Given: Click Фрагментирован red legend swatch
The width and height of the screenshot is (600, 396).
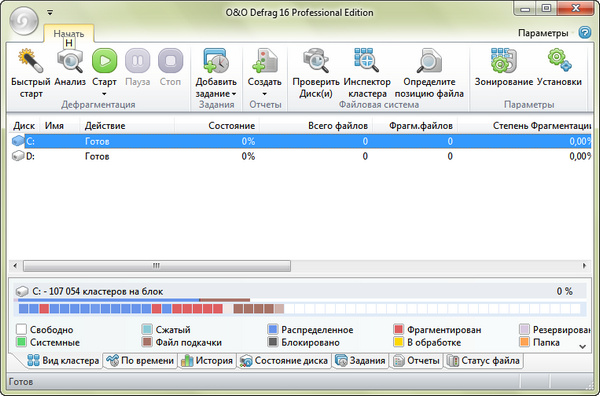Looking at the screenshot, I should 399,329.
